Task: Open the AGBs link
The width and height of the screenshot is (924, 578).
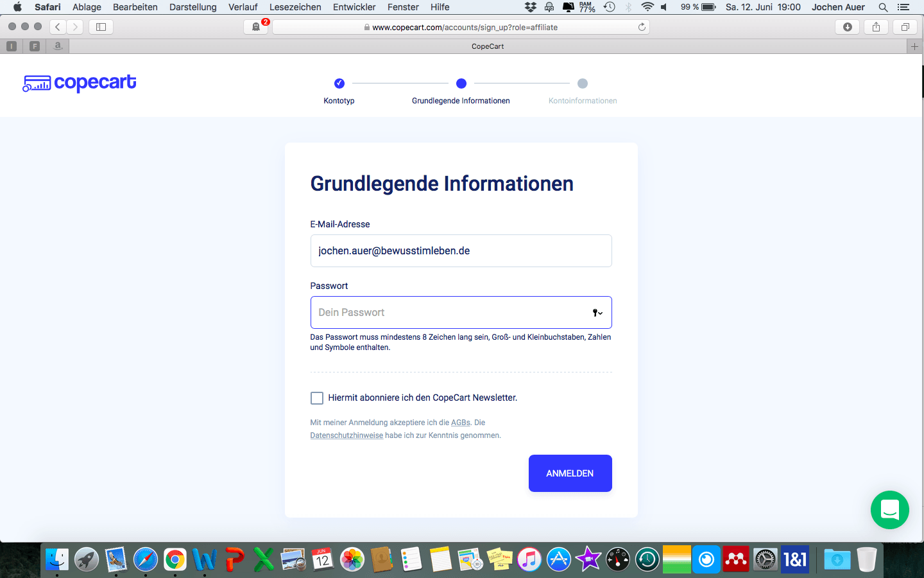Action: 461,423
